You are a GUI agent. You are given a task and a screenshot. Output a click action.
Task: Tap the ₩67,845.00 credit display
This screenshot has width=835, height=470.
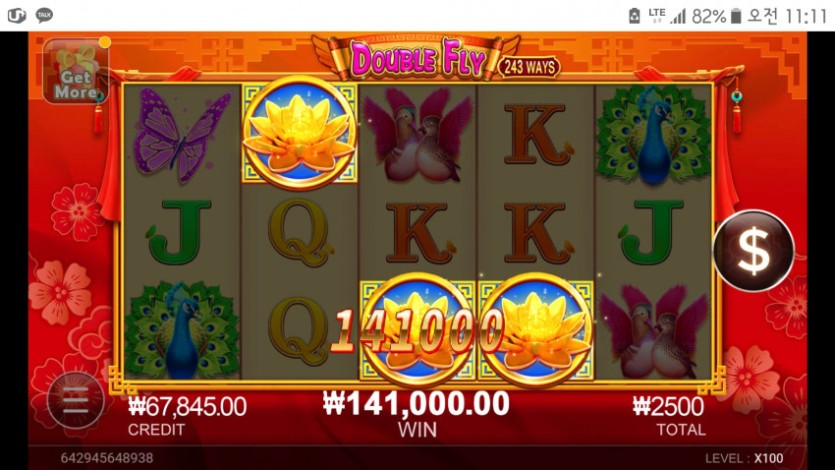[x=187, y=407]
